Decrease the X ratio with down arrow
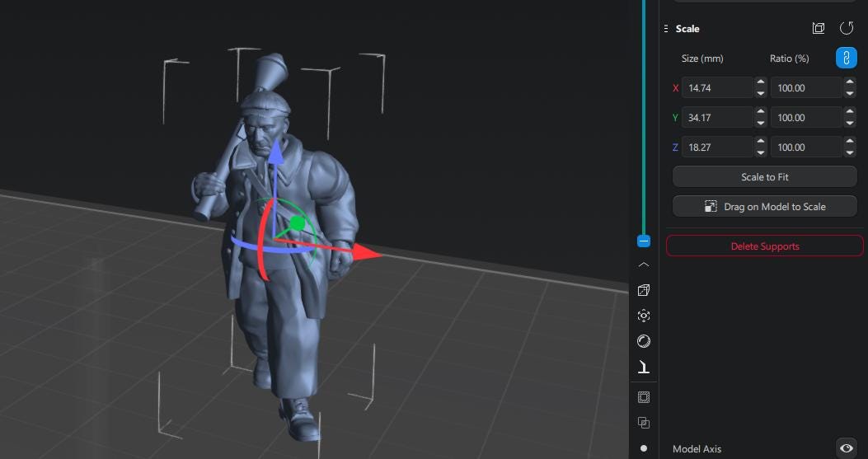Image resolution: width=868 pixels, height=459 pixels. [x=850, y=93]
